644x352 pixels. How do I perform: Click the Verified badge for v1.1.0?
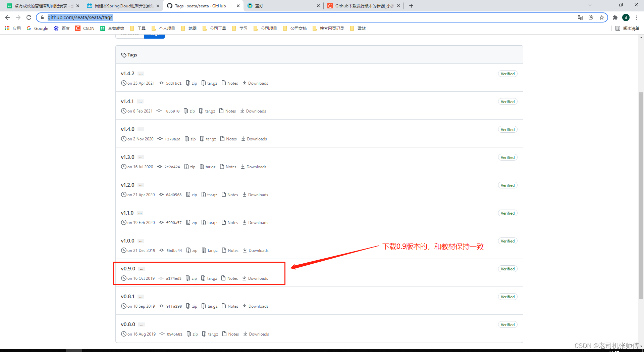click(507, 213)
